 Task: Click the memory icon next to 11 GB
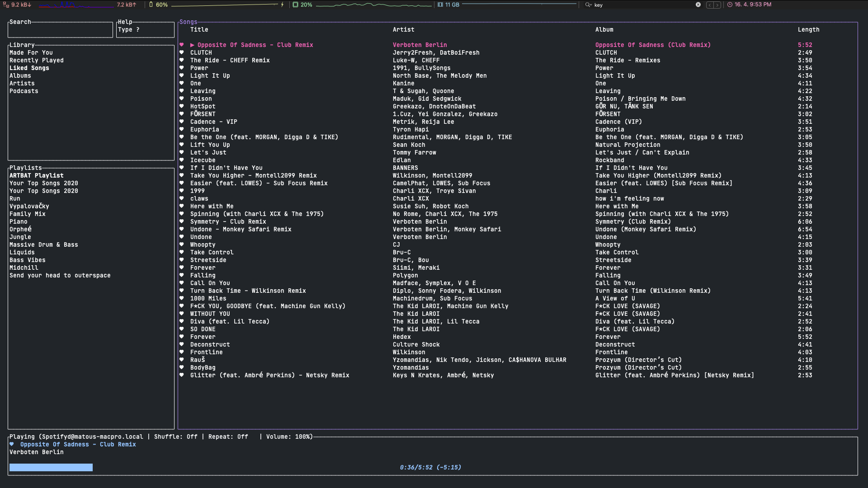click(x=440, y=5)
